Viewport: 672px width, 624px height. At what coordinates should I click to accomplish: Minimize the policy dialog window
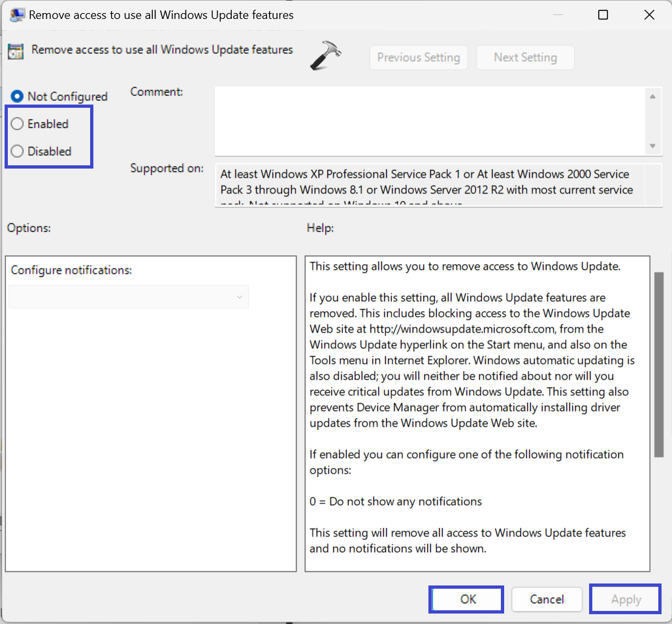[558, 15]
